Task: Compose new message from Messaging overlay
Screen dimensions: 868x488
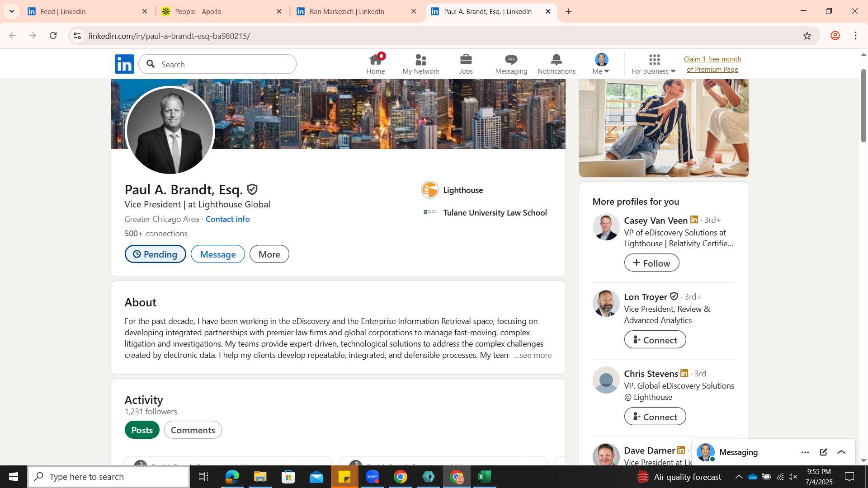Action: pos(823,452)
